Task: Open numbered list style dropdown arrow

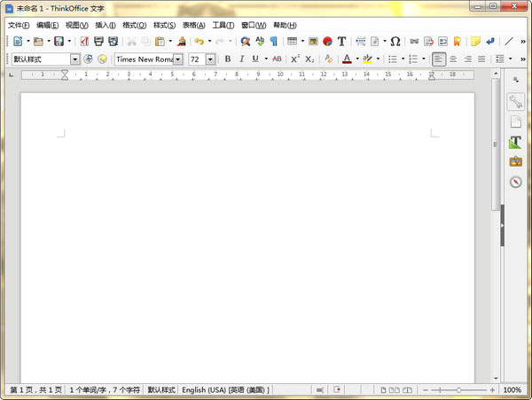Action: pyautogui.click(x=424, y=59)
